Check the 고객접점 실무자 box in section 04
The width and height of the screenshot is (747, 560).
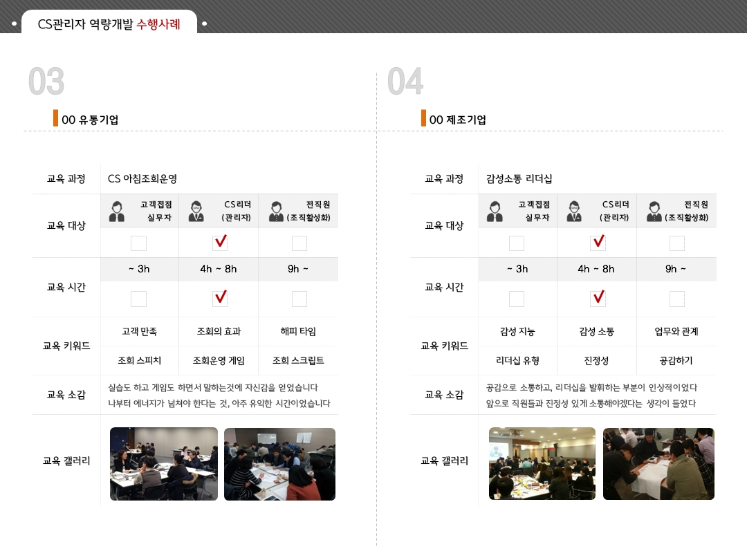[x=517, y=243]
